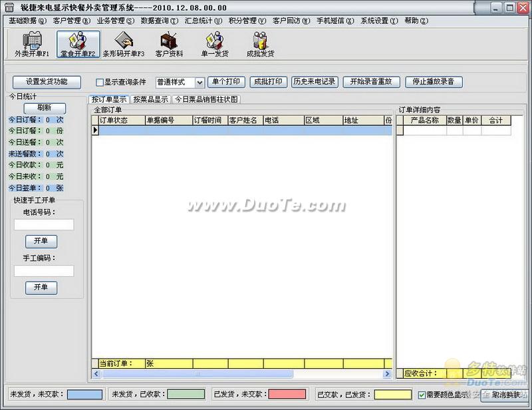Open 业务管理 menu
532x410 pixels.
point(115,21)
